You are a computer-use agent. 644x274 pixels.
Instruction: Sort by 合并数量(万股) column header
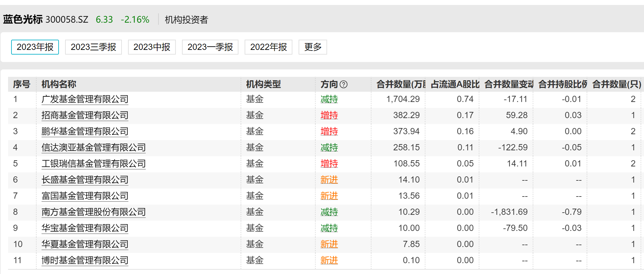(x=401, y=84)
